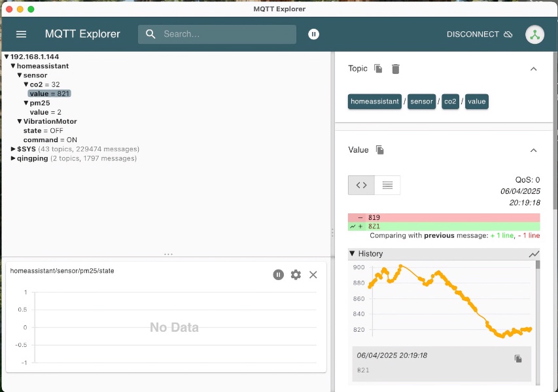
Task: Click the sensor topic chip
Action: pos(421,101)
